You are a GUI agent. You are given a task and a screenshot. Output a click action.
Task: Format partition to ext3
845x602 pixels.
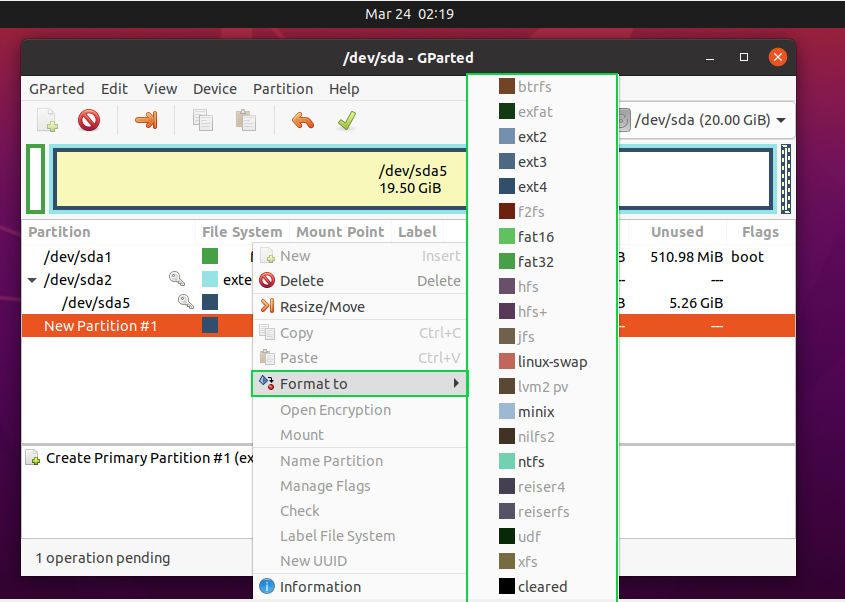point(542,162)
